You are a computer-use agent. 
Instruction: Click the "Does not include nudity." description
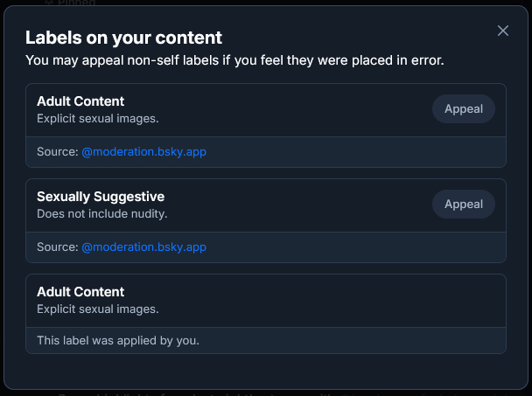point(101,213)
